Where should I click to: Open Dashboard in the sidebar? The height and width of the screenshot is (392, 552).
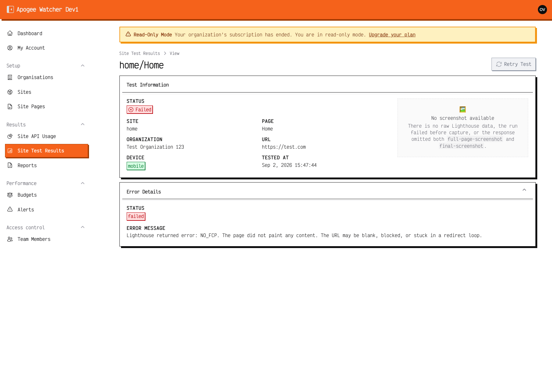pos(47,34)
